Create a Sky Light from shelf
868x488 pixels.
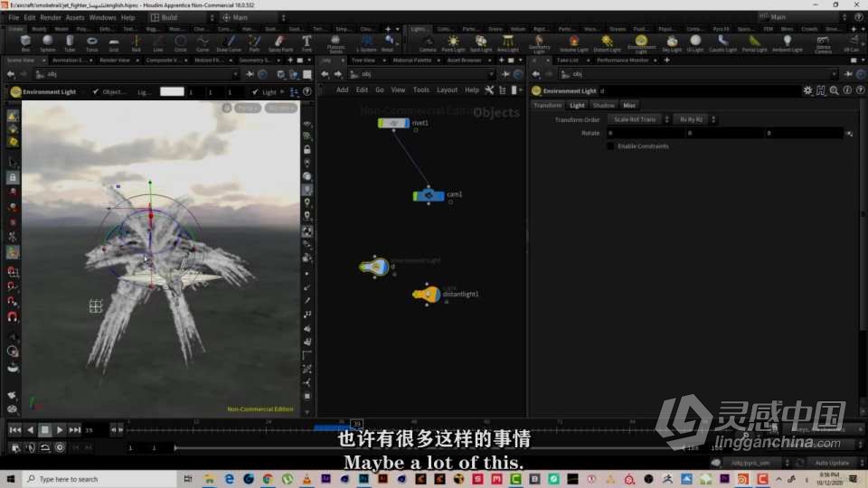click(x=672, y=42)
